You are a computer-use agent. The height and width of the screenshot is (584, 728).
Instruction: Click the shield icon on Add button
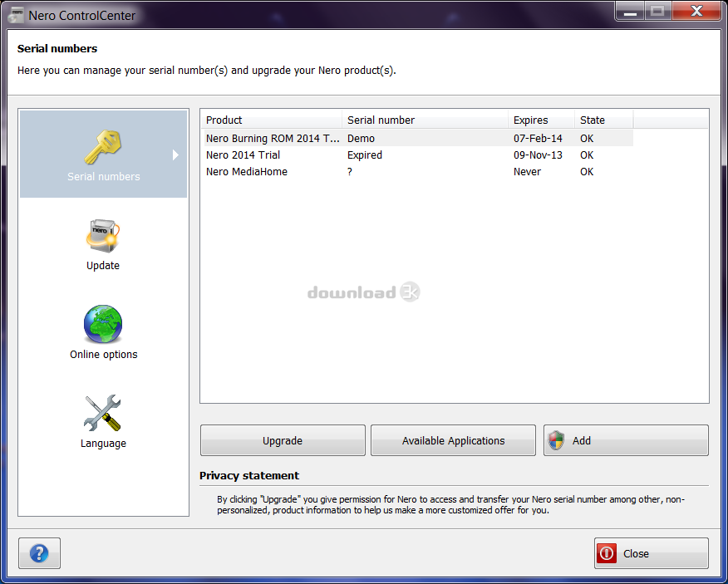(x=557, y=440)
